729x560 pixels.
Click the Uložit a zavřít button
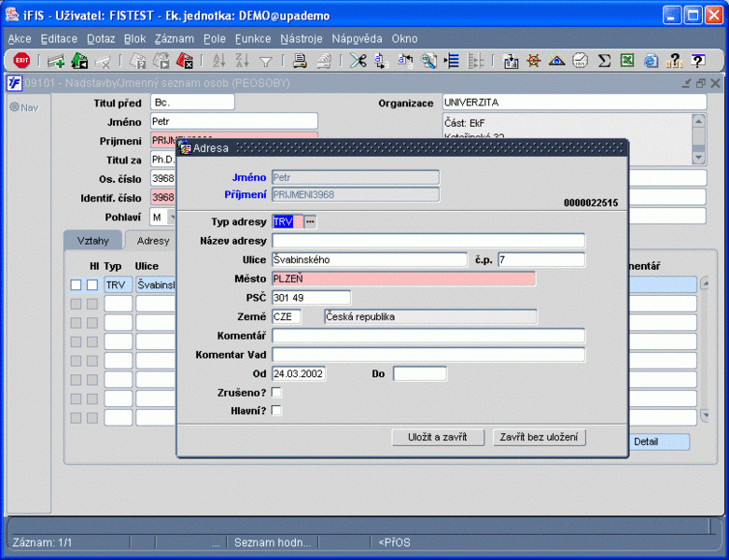tap(438, 438)
